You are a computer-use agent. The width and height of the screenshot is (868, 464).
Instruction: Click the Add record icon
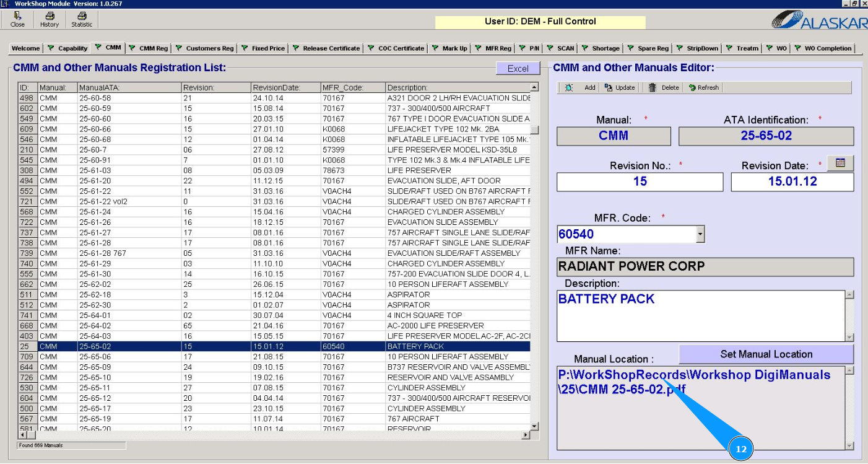tap(569, 88)
